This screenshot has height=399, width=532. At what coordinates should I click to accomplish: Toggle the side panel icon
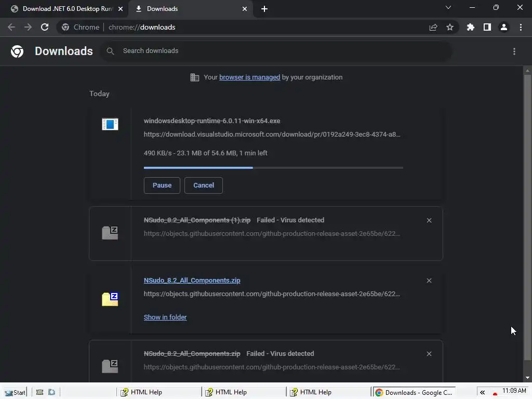[487, 27]
